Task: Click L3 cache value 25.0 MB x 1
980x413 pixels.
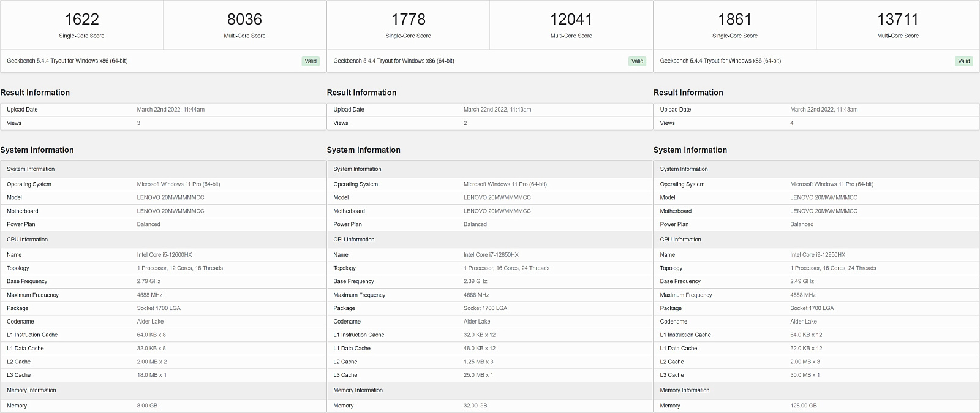Action: [478, 375]
